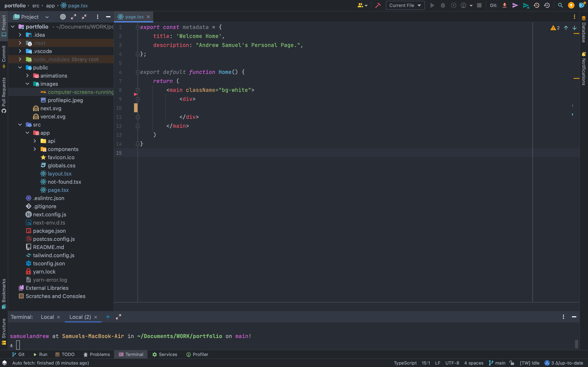
Task: Open Project panel options menu
Action: (98, 17)
